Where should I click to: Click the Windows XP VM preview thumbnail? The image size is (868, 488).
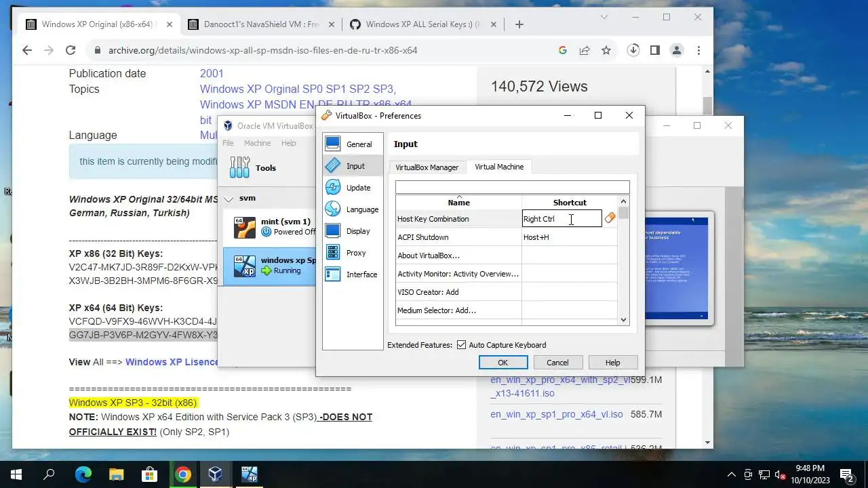click(676, 268)
